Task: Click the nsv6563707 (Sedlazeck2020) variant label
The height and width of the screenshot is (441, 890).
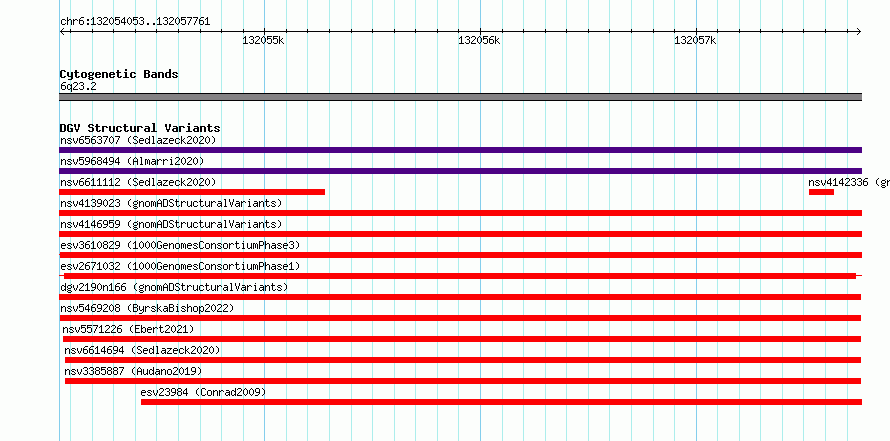Action: (x=138, y=140)
